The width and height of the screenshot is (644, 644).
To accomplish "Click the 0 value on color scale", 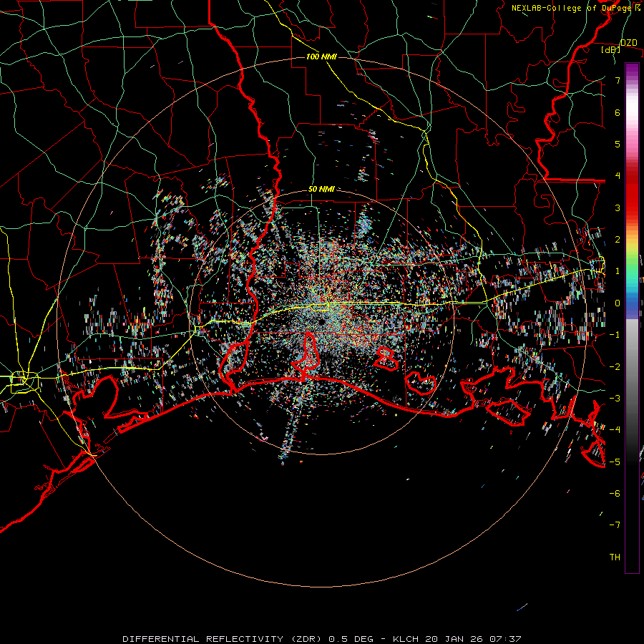I will (x=618, y=303).
